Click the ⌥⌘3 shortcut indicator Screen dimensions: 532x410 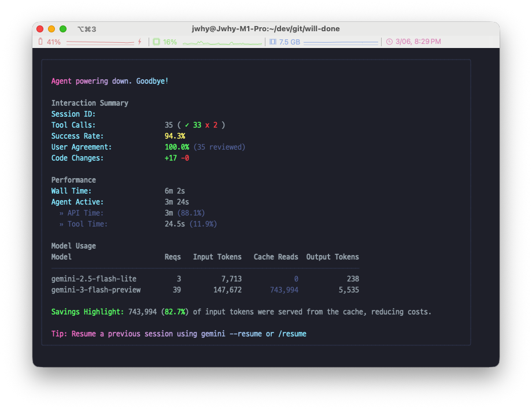pos(87,29)
